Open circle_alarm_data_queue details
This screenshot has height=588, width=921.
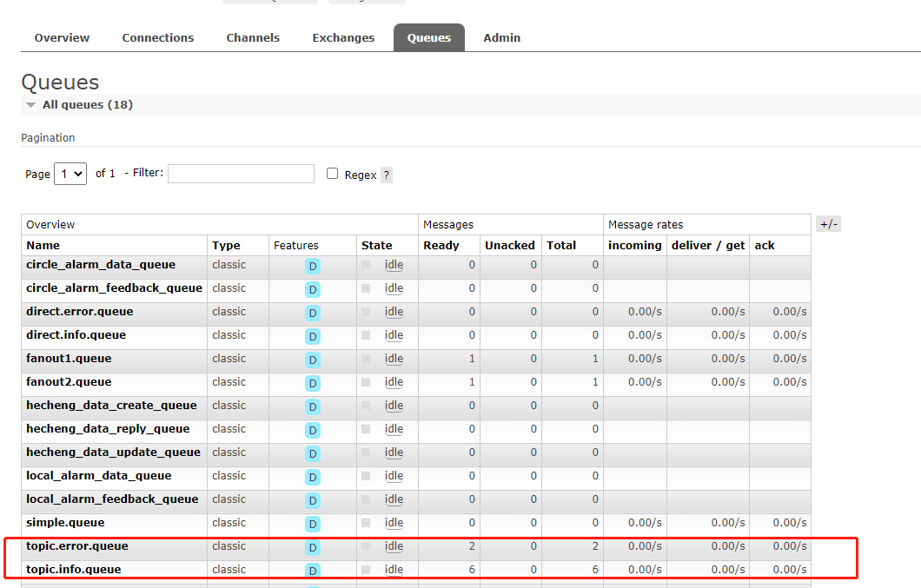click(x=101, y=264)
